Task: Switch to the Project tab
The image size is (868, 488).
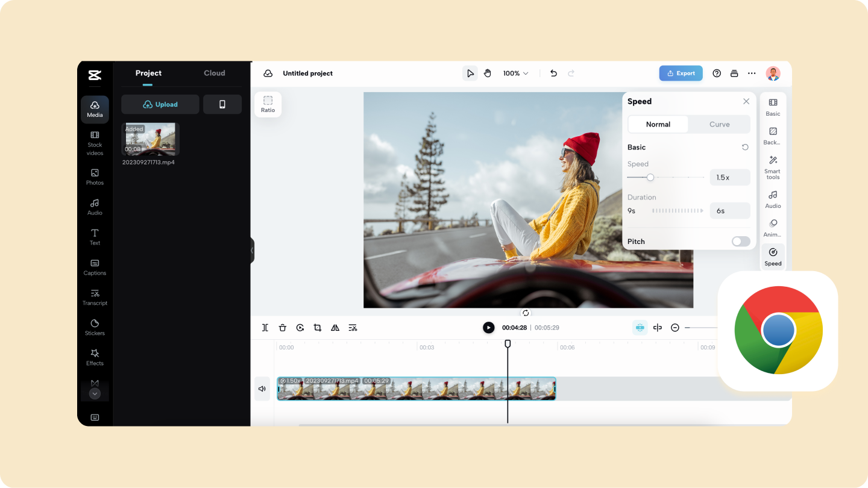Action: click(148, 74)
